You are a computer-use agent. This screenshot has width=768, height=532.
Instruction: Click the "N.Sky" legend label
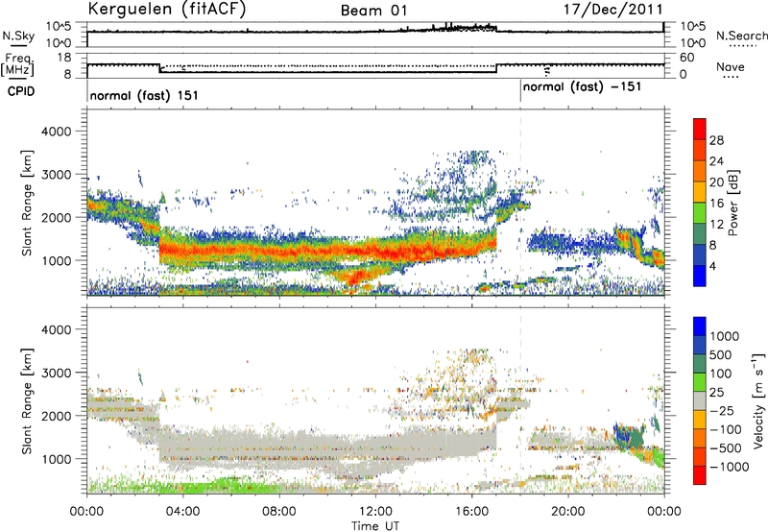coord(18,36)
